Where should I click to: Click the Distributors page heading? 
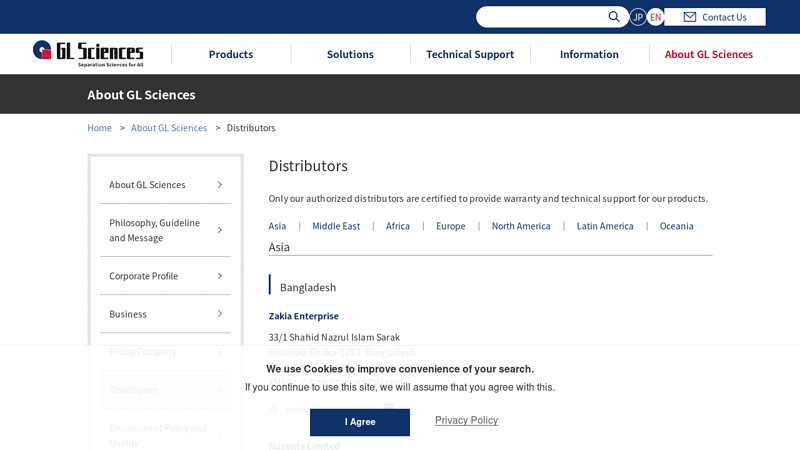tap(308, 166)
